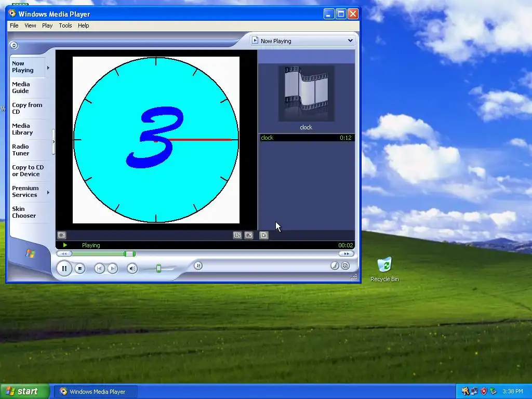532x399 pixels.
Task: Click the clock video display
Action: click(x=156, y=140)
